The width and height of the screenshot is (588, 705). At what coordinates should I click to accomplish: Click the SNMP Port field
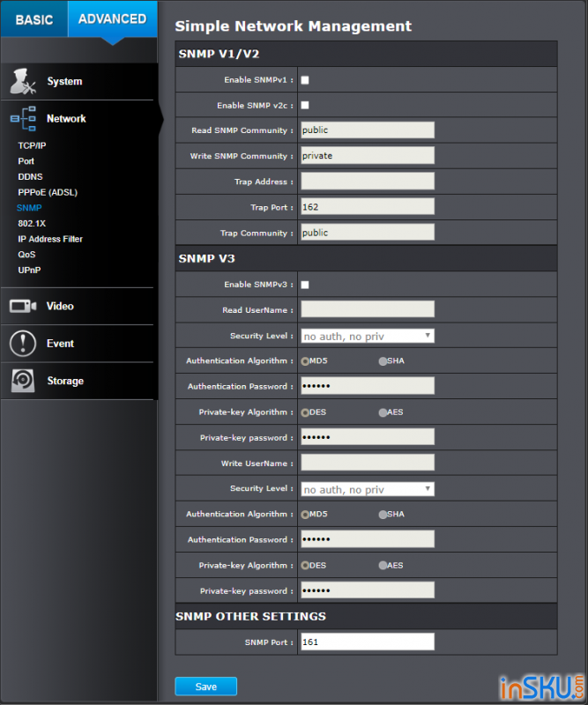point(368,642)
